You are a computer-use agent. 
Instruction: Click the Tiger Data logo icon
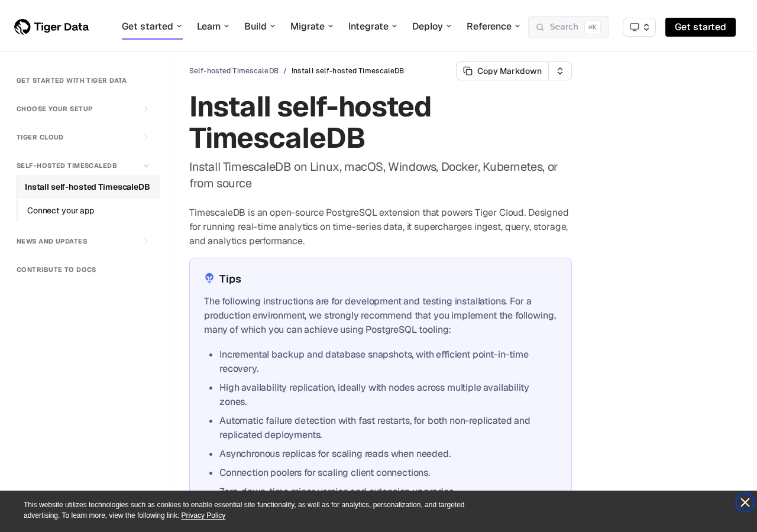22,27
